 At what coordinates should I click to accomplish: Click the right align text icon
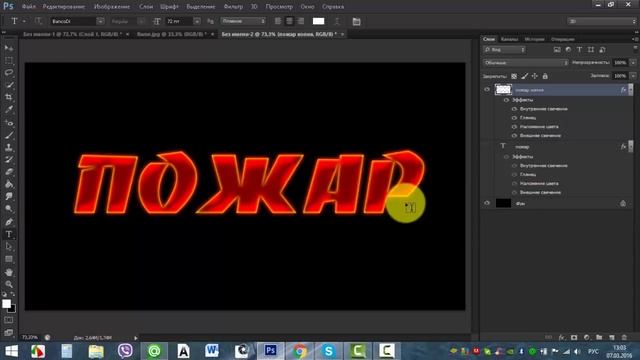pos(301,21)
